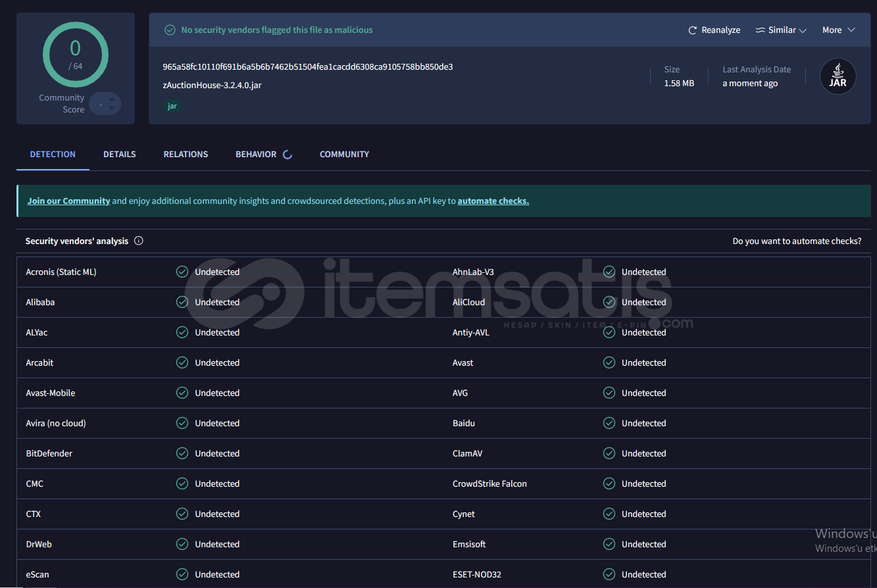This screenshot has width=877, height=588.
Task: Click the 'Security vendors' analysis' heading
Action: 77,241
